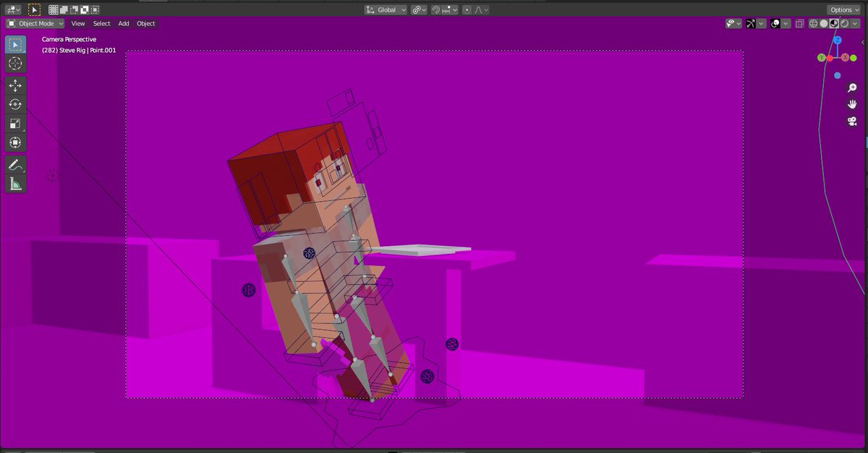Click the white plane object on table
The width and height of the screenshot is (868, 453).
point(420,250)
